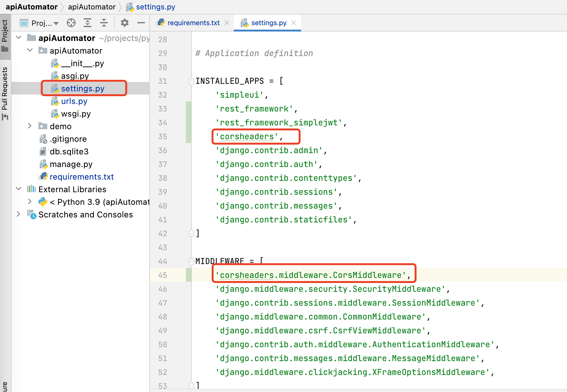Close the settings.py tab
Viewport: 567px width, 392px height.
coord(294,23)
